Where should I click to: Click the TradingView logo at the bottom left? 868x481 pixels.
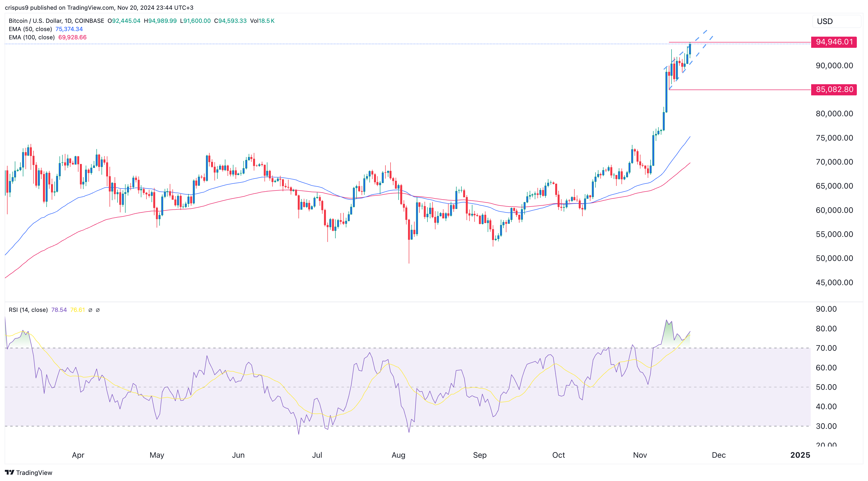coord(29,473)
